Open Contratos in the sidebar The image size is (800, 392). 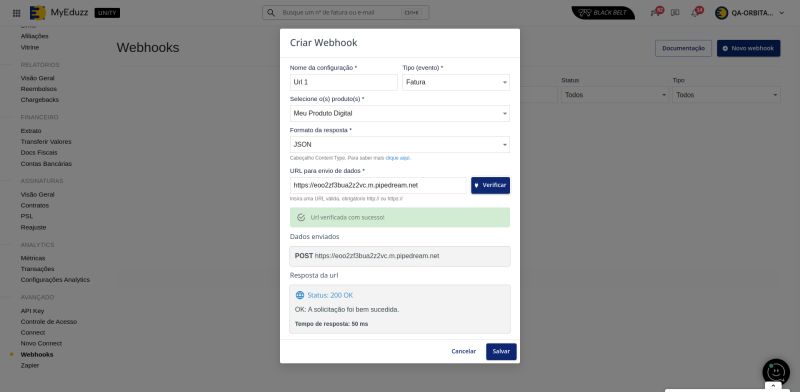tap(35, 205)
